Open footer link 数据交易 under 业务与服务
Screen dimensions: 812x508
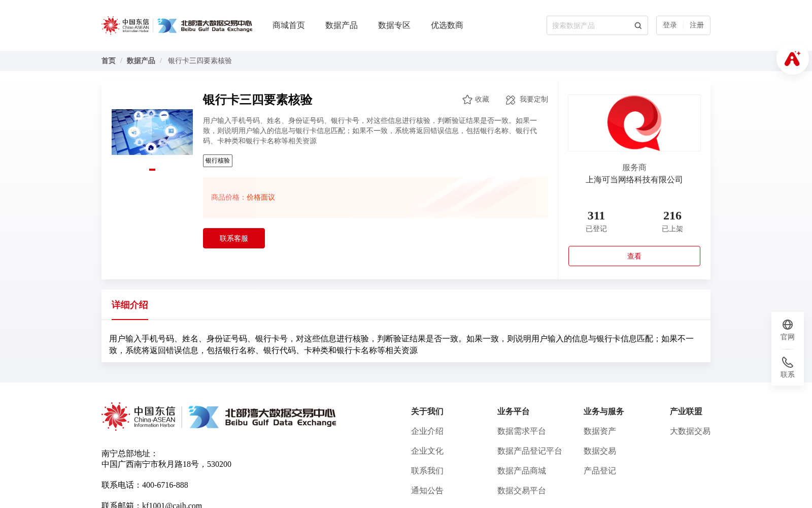click(600, 451)
